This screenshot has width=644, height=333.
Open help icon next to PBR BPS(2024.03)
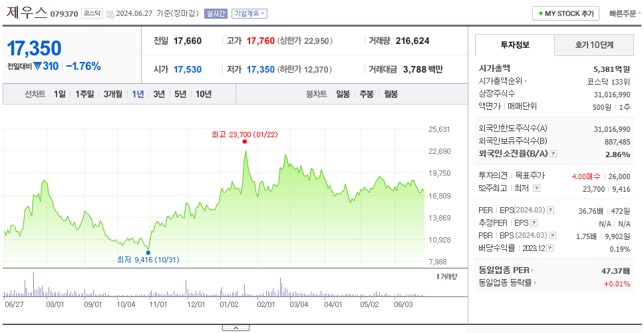click(553, 236)
